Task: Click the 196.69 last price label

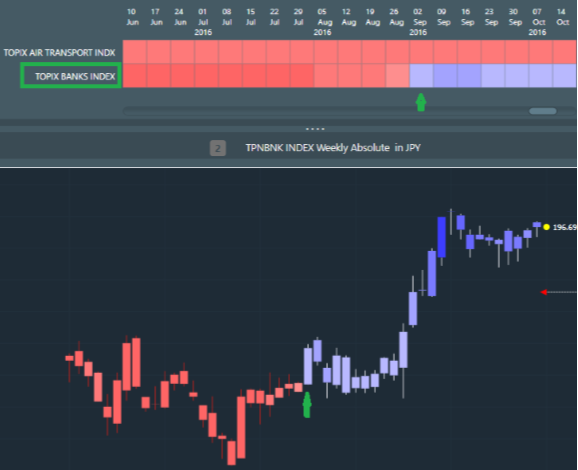Action: 564,227
